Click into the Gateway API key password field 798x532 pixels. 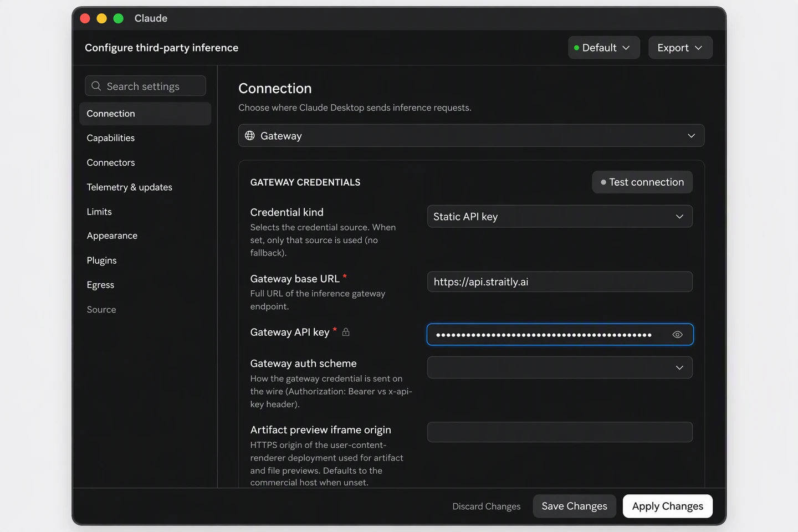tap(560, 335)
